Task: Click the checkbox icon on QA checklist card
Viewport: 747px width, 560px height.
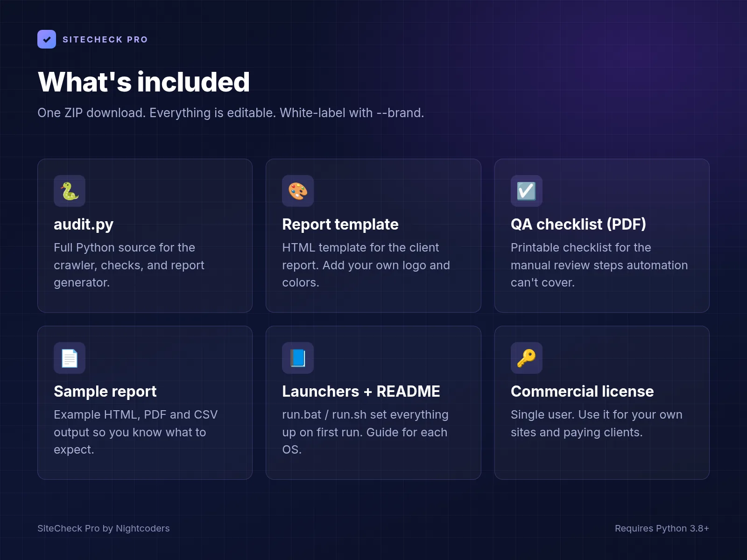Action: (527, 191)
